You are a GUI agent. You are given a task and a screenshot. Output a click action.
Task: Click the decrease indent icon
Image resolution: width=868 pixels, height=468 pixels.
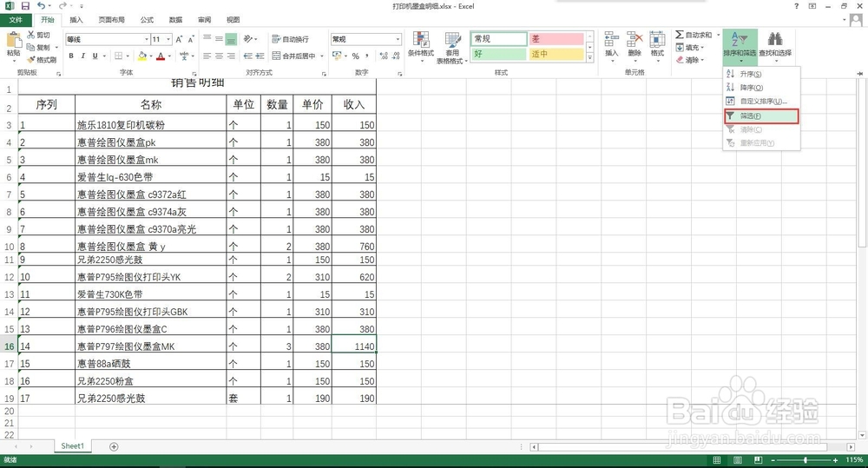[x=247, y=56]
